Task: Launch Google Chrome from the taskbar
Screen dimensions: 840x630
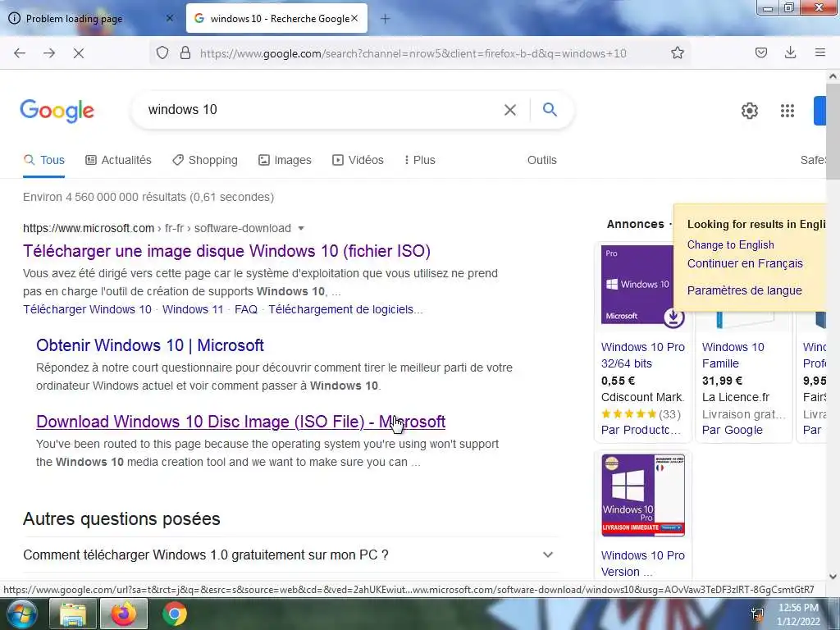Action: coord(175,614)
